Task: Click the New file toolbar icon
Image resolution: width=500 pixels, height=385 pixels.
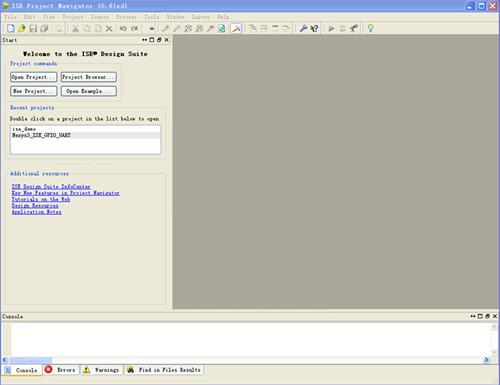Action: tap(11, 29)
